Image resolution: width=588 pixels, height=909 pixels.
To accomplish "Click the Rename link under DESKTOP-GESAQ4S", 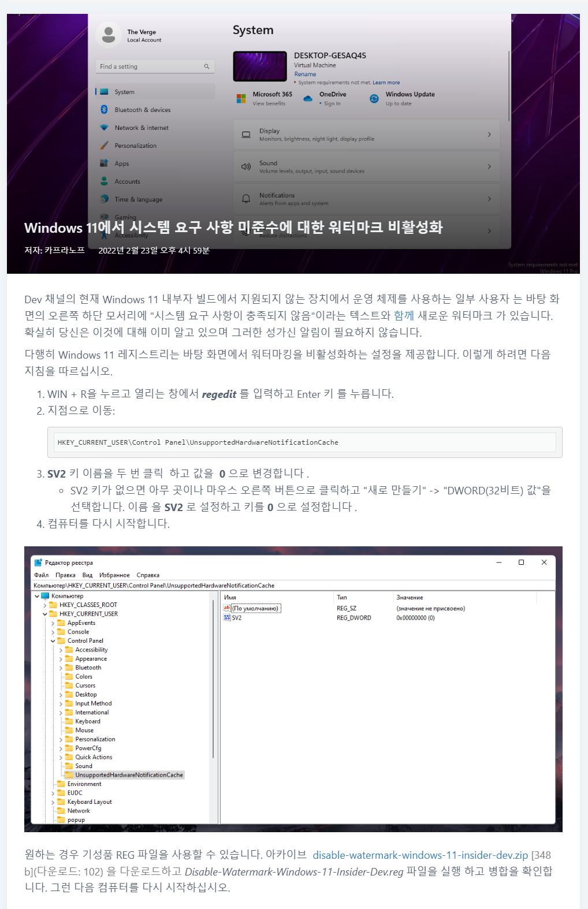I will [x=305, y=74].
